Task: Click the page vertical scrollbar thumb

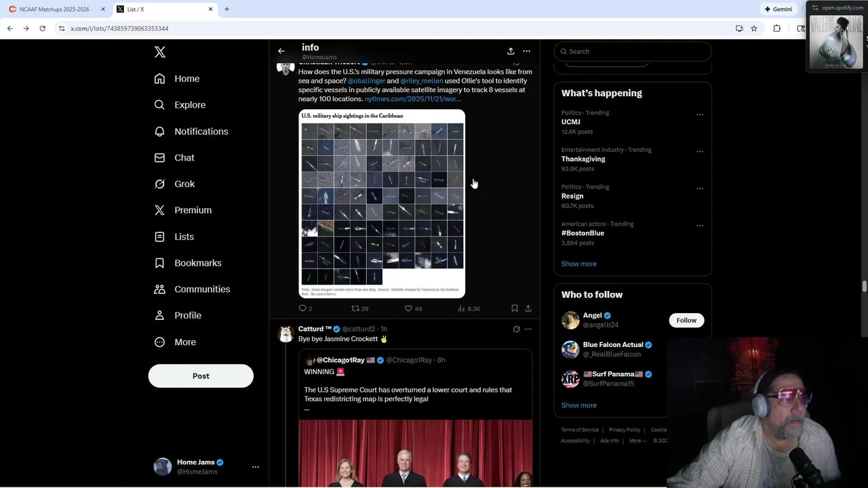Action: click(865, 286)
